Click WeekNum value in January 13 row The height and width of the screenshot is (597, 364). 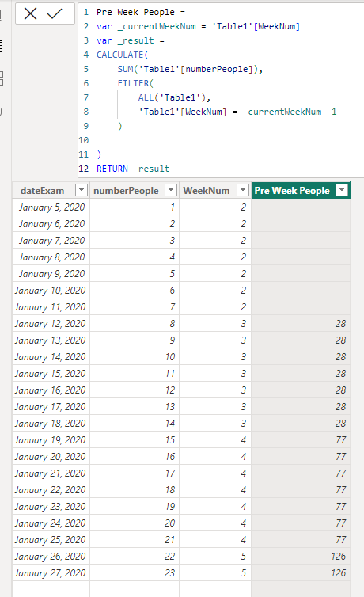(x=215, y=340)
